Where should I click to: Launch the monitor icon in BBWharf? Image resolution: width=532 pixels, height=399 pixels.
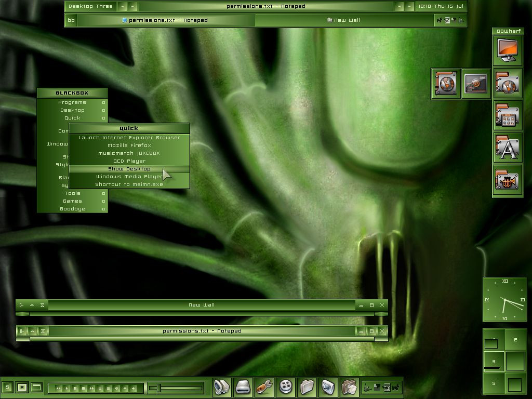507,51
